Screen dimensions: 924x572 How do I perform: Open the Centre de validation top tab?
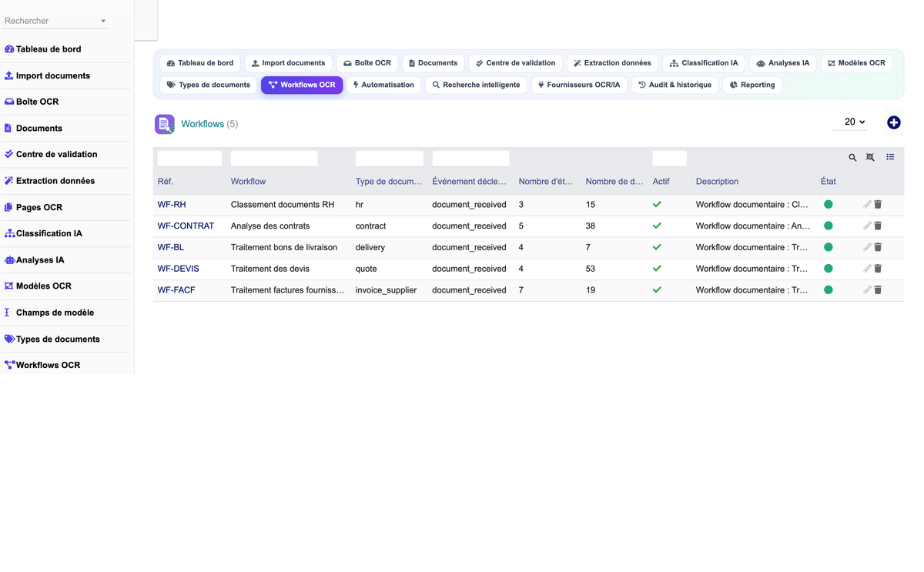pyautogui.click(x=516, y=63)
